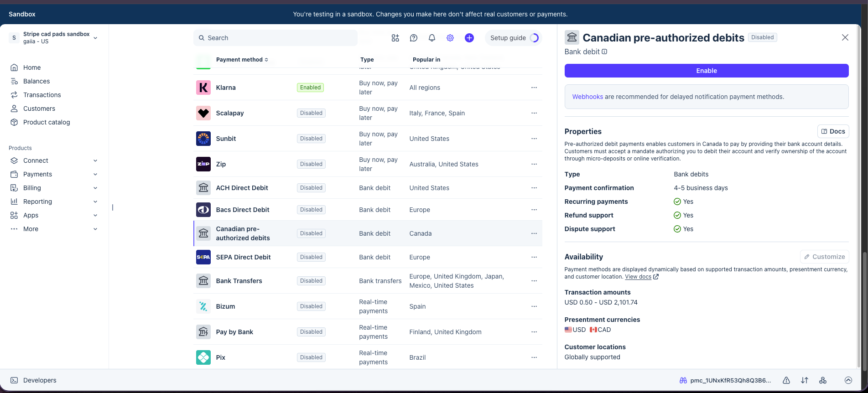Click the Scalapay heart logo
The width and height of the screenshot is (868, 393).
pos(203,113)
